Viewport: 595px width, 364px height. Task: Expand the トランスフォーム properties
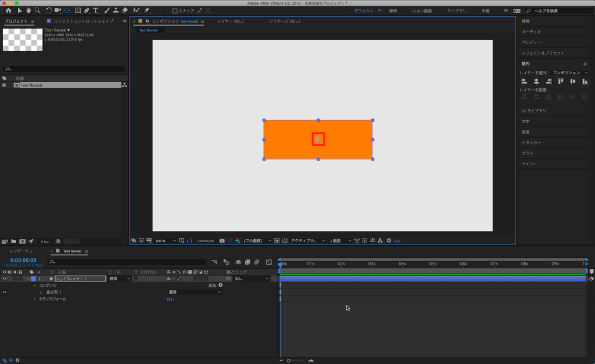(34, 299)
